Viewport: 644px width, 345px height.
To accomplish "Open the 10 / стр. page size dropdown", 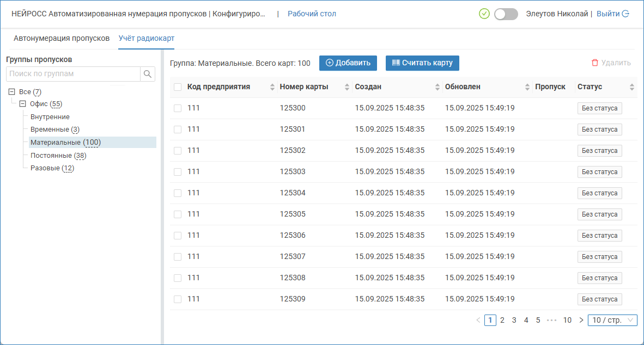I will pos(612,320).
